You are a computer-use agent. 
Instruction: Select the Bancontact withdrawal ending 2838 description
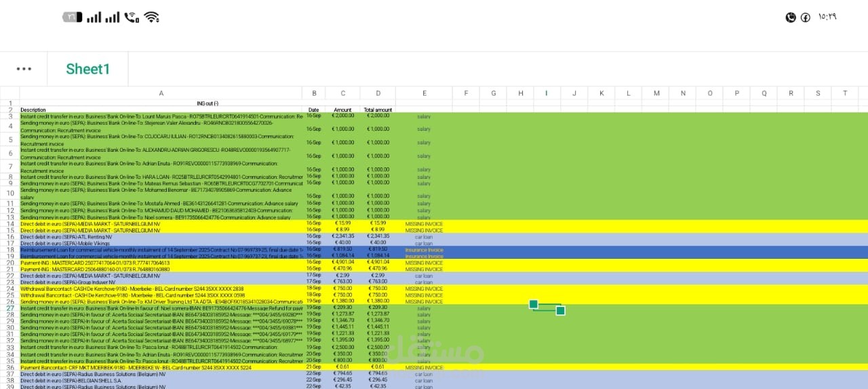point(161,289)
